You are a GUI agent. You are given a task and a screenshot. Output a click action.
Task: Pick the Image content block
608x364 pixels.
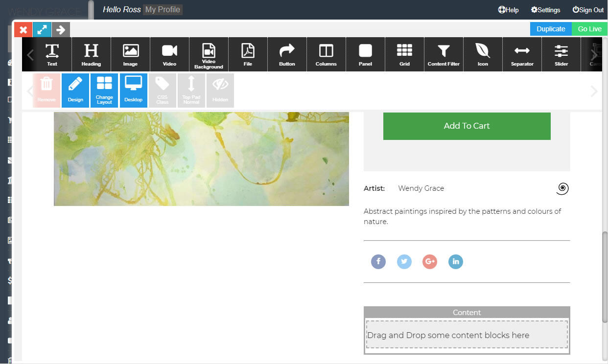click(x=130, y=54)
